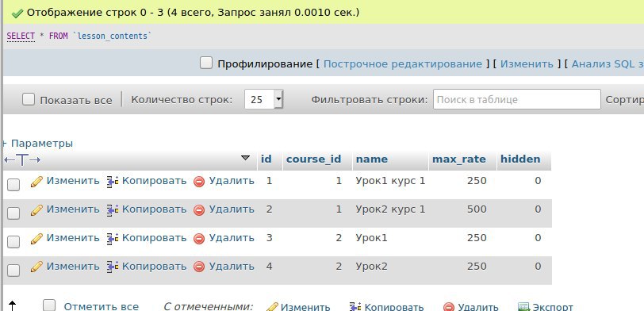Click the bottom copy icon for checked rows
The height and width of the screenshot is (311, 644).
tap(355, 307)
